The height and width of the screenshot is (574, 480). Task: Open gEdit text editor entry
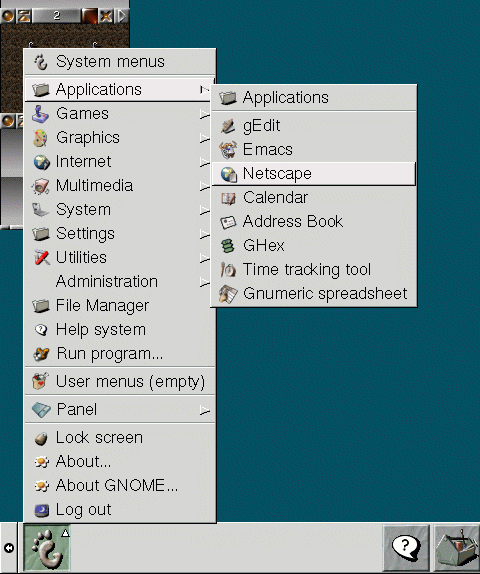click(314, 126)
